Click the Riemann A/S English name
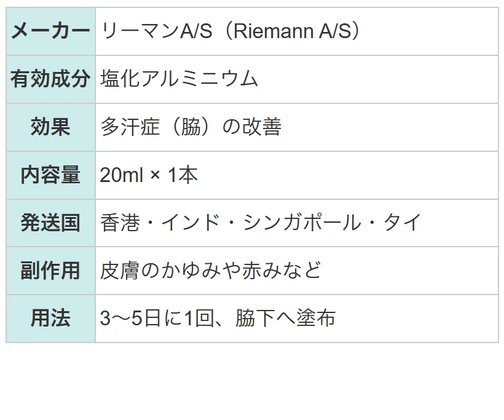Image resolution: width=504 pixels, height=420 pixels. pyautogui.click(x=292, y=31)
